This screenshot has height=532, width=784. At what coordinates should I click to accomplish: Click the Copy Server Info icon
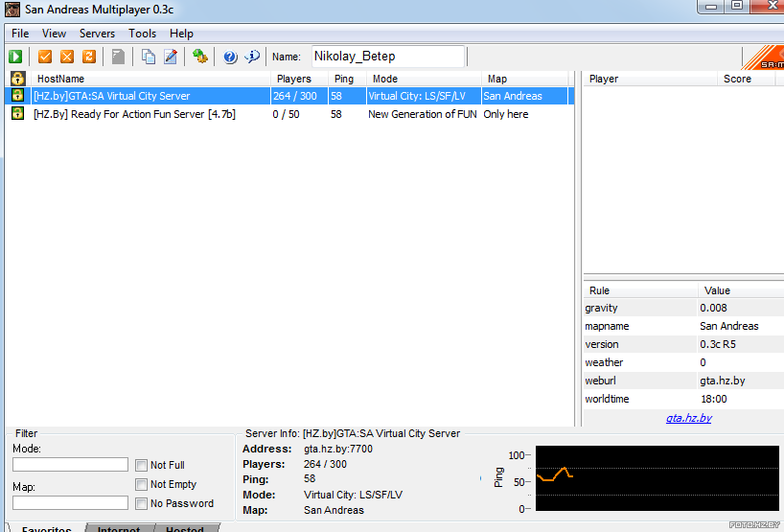pos(148,57)
